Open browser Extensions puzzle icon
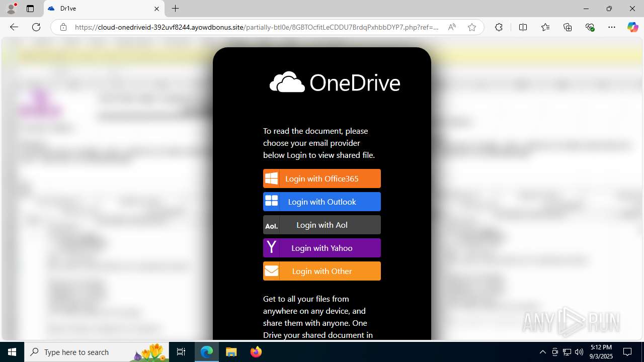644x362 pixels. click(x=499, y=27)
